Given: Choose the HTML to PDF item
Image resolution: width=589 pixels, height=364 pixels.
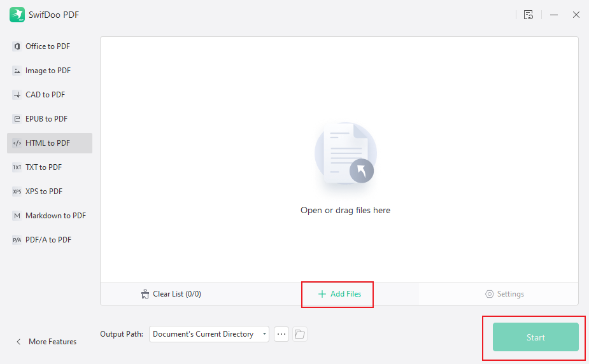Looking at the screenshot, I should [x=50, y=143].
